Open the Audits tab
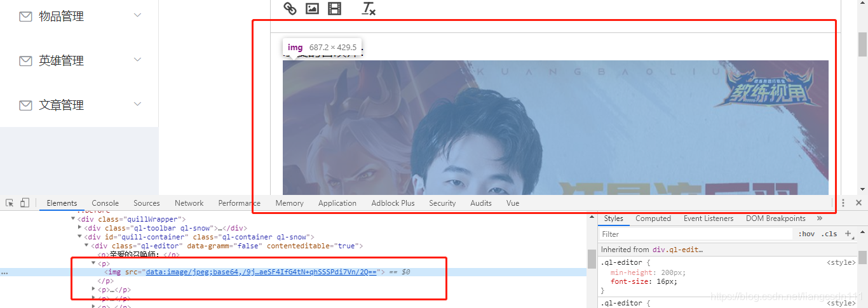Image resolution: width=868 pixels, height=308 pixels. pos(481,203)
